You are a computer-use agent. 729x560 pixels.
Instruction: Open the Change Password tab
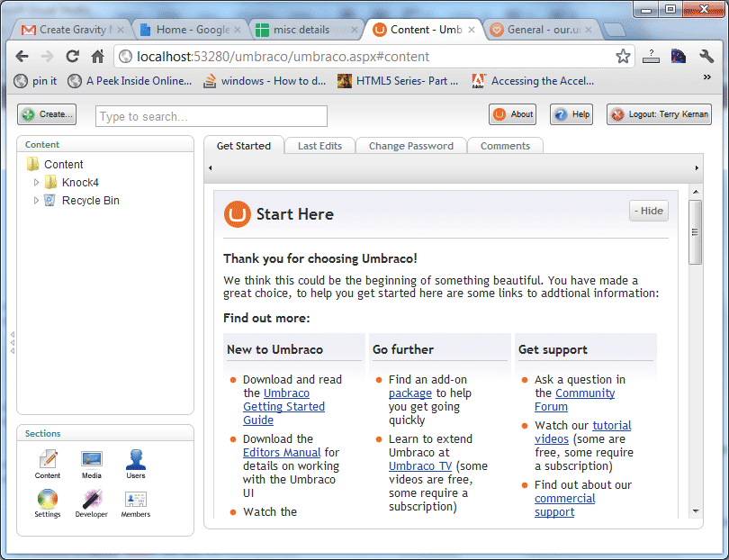pos(411,146)
